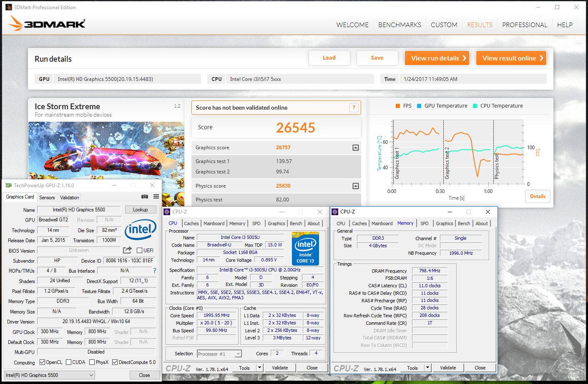Click the 26545 score value

296,128
